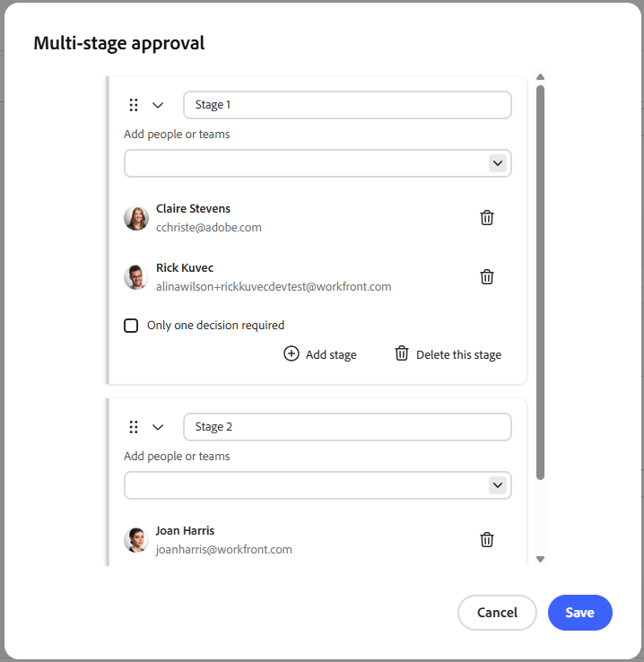Screen dimensions: 644x662
Task: Select the name Rick Kuvec
Action: pos(185,267)
